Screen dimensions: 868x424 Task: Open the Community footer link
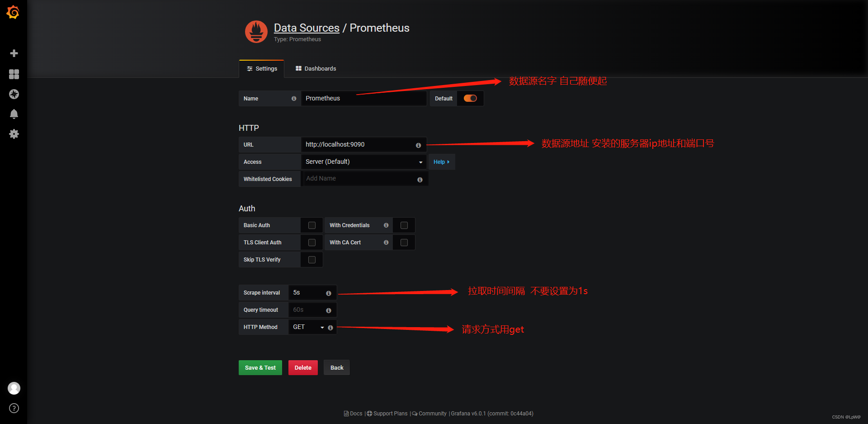(429, 414)
